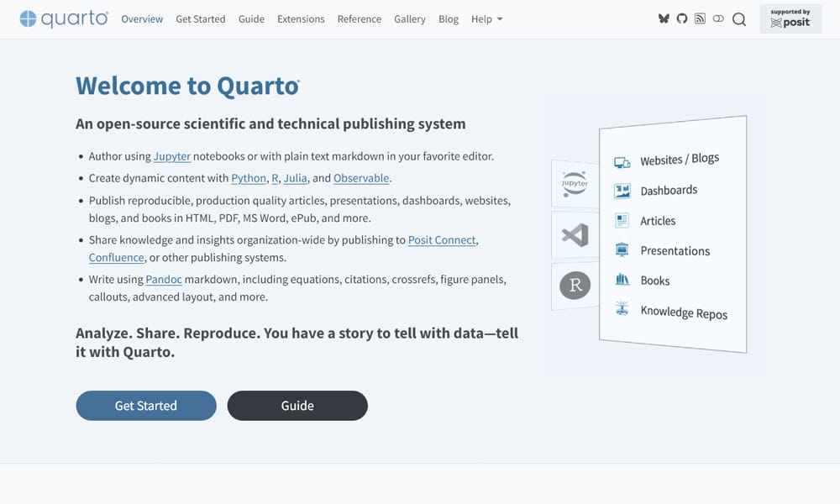The height and width of the screenshot is (504, 840).
Task: Click the Confluence link
Action: [117, 258]
